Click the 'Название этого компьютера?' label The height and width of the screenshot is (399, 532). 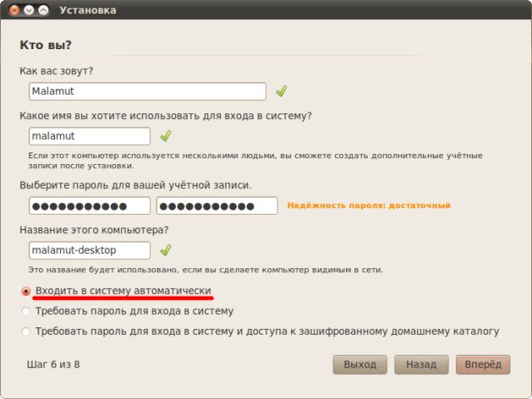pyautogui.click(x=94, y=230)
